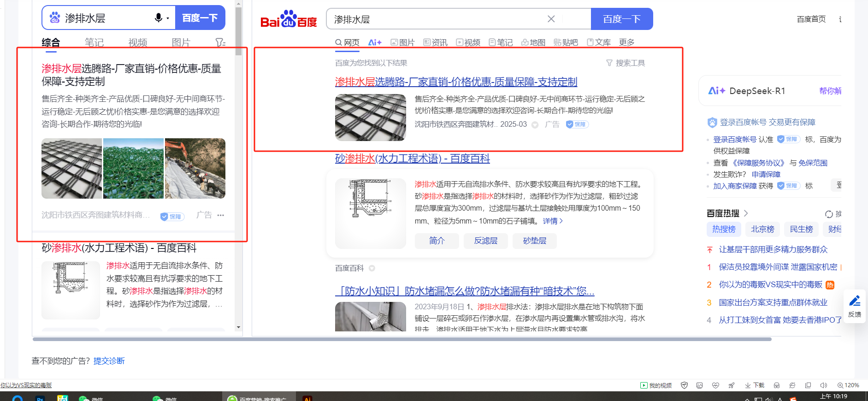
Task: Open 下载 downloads in status bar
Action: pos(755,385)
